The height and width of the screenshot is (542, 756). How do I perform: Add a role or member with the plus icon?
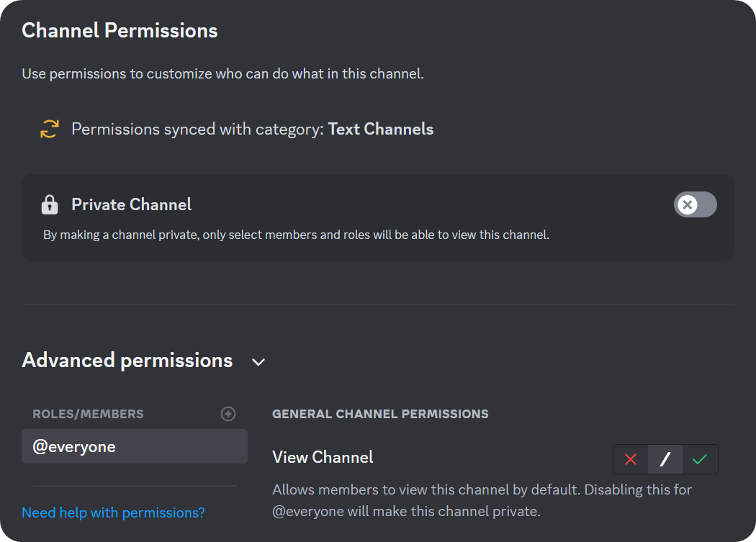click(x=228, y=413)
